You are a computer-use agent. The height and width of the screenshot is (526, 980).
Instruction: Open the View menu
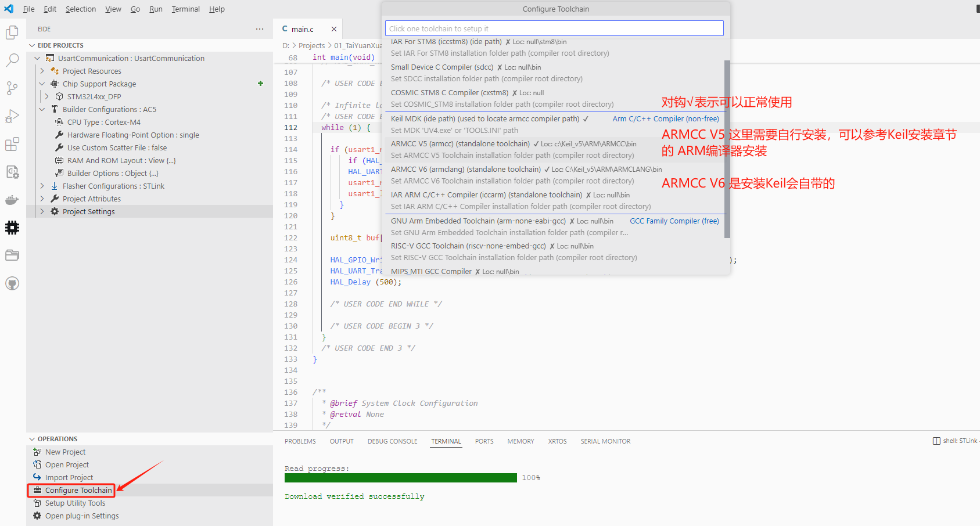pos(113,9)
